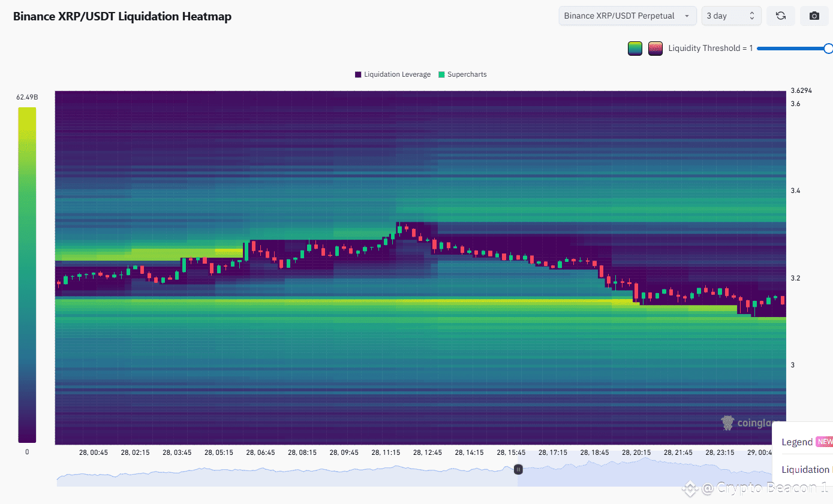This screenshot has width=833, height=504.
Task: Open the Binance XRP/USDT Perpetual dropdown
Action: (x=627, y=16)
